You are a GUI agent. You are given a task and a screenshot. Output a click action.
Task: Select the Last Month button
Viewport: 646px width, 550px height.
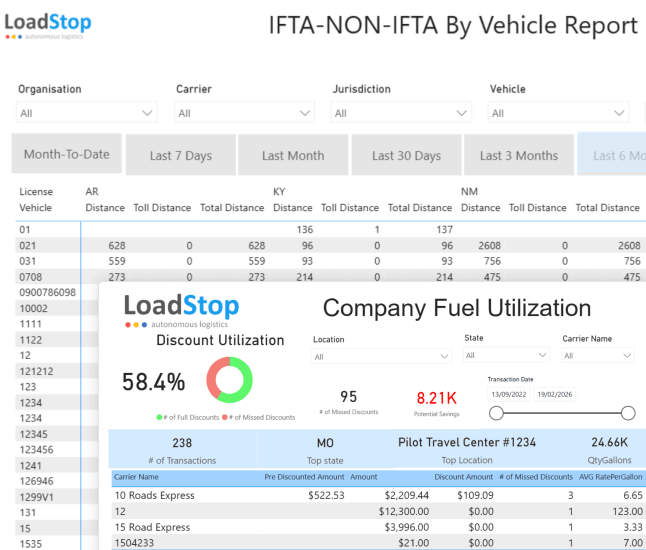pos(293,155)
